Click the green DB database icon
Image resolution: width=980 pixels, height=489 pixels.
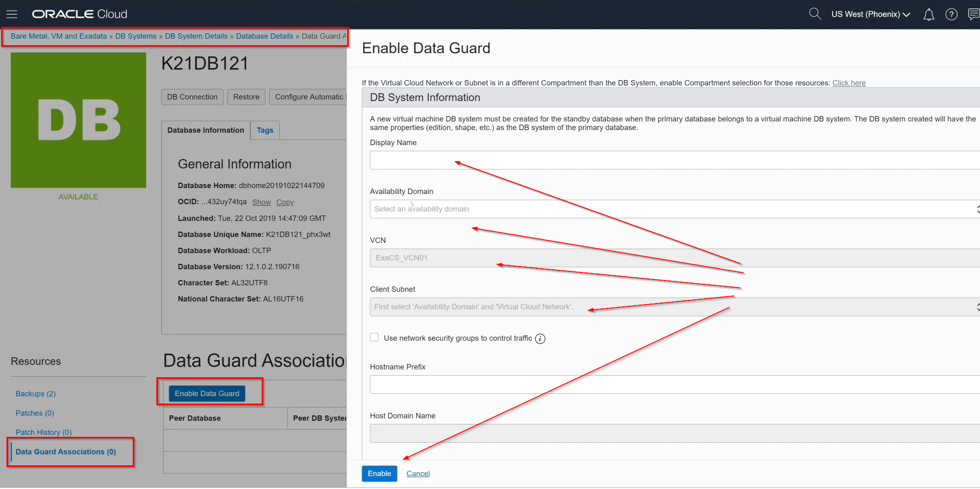(x=78, y=120)
